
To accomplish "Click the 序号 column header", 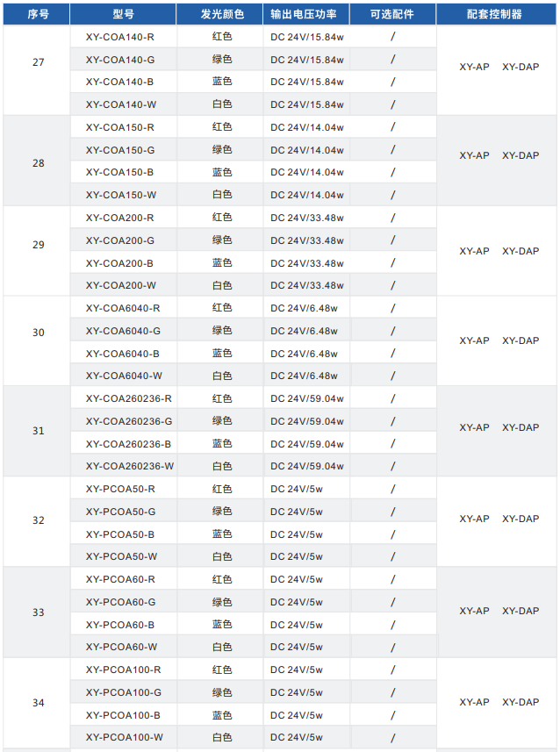I will [38, 14].
